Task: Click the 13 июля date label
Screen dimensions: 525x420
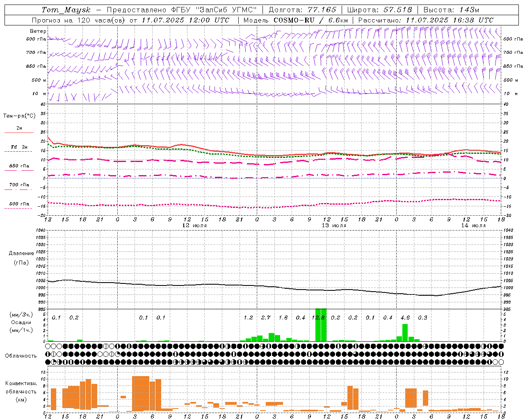Action: pos(334,226)
